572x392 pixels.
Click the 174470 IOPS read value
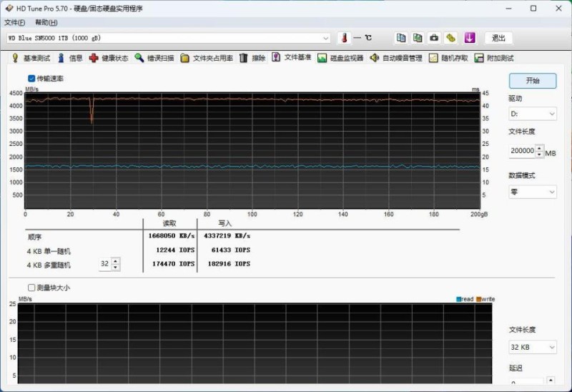click(173, 263)
